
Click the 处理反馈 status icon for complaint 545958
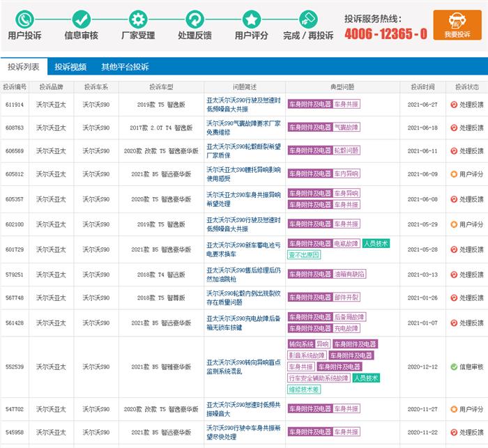pos(454,433)
